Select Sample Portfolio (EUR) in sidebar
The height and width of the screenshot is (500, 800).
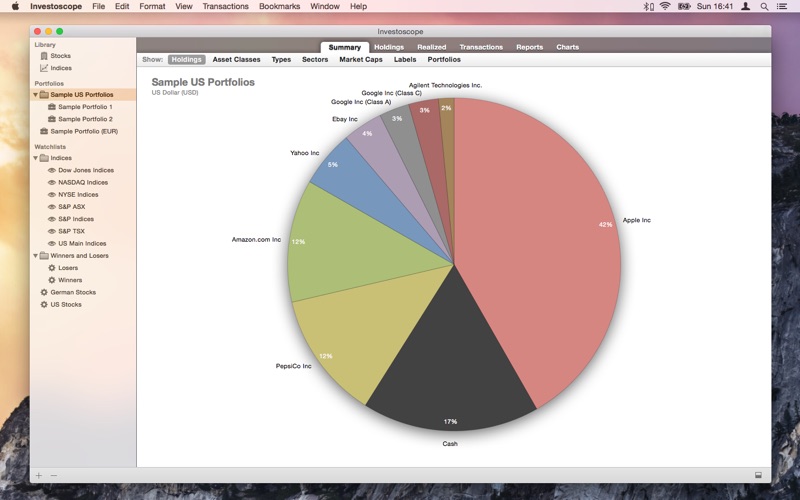click(83, 131)
